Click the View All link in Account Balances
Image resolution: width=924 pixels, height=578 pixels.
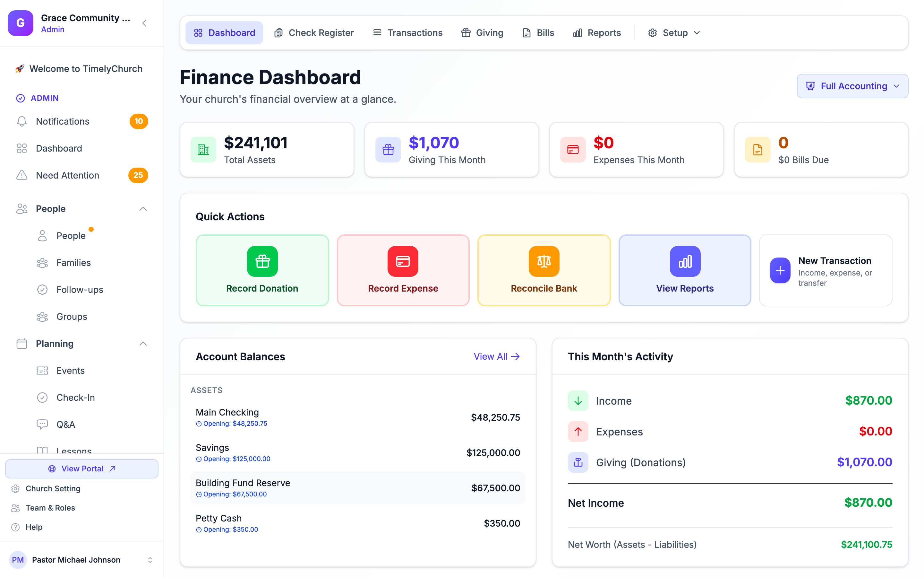coord(497,356)
